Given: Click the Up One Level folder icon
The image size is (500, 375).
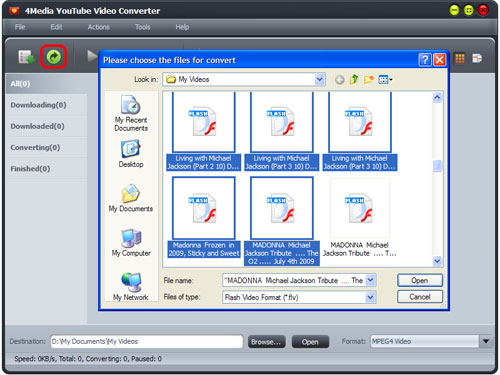Looking at the screenshot, I should [x=354, y=79].
